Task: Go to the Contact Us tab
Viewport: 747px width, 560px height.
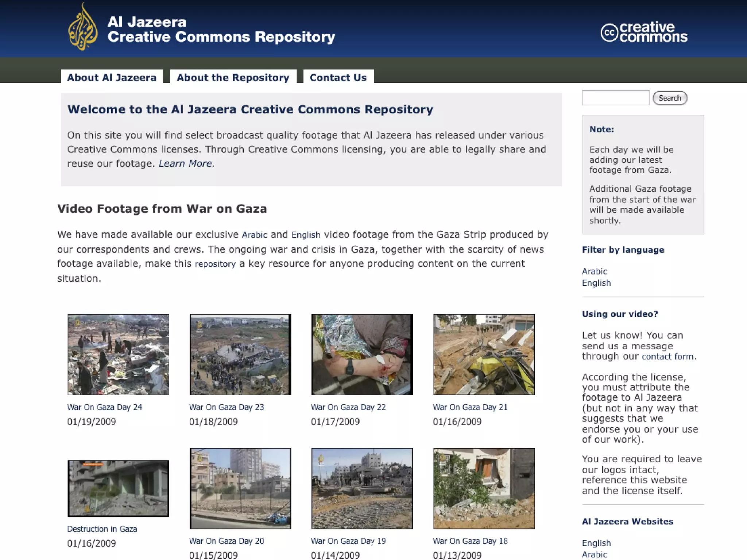Action: click(x=338, y=77)
